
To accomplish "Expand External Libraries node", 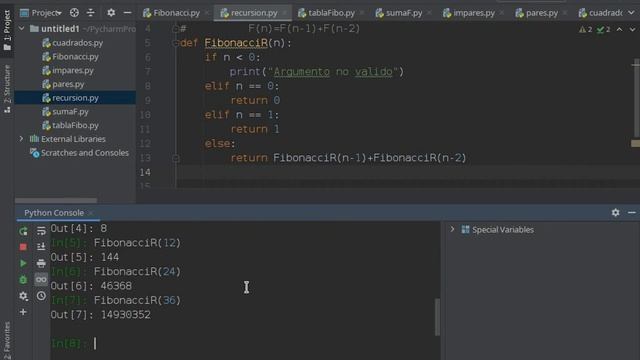I will tap(22, 139).
